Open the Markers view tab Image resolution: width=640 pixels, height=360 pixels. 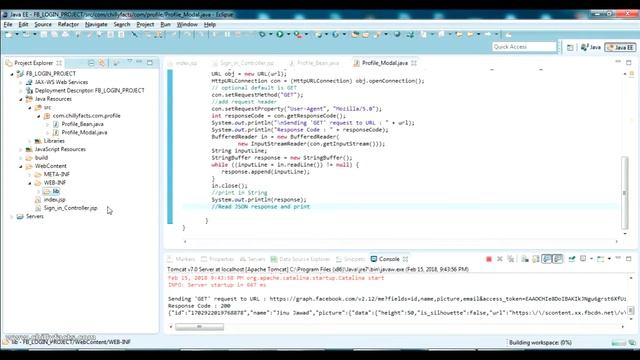click(x=181, y=259)
